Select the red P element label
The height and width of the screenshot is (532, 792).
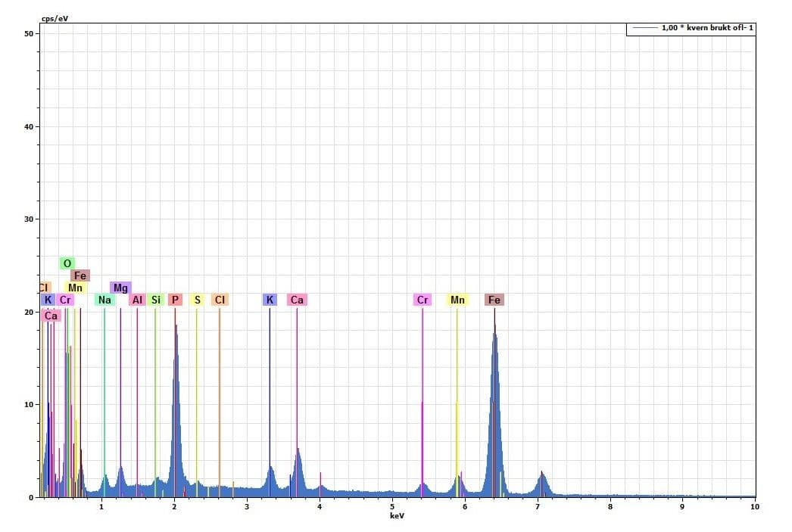pos(175,300)
